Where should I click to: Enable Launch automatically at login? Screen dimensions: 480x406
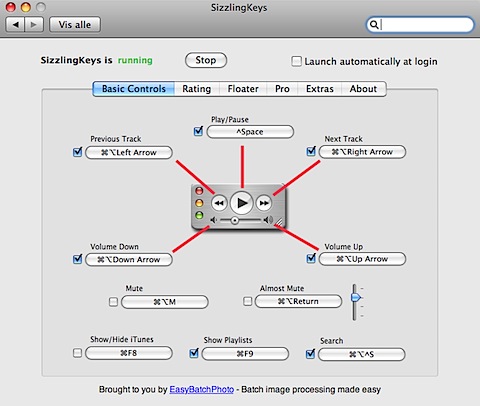pyautogui.click(x=296, y=61)
